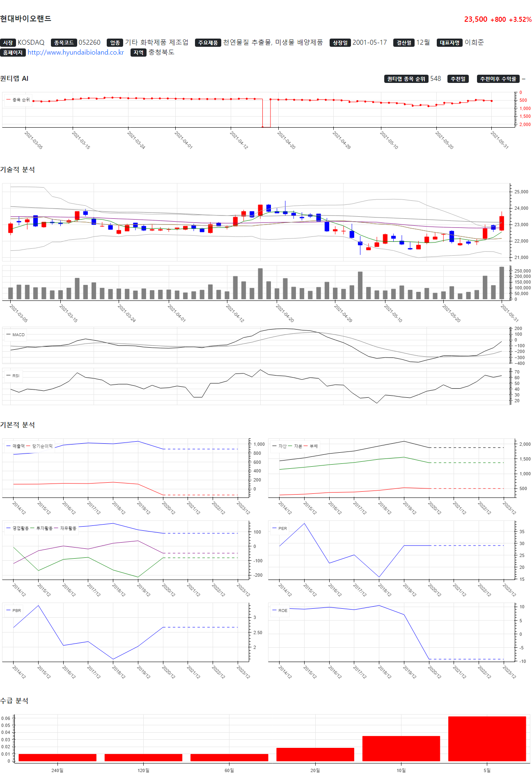Screen dimensions: 532x777
Task: Toggle the ROE chart legend
Action: (x=280, y=610)
